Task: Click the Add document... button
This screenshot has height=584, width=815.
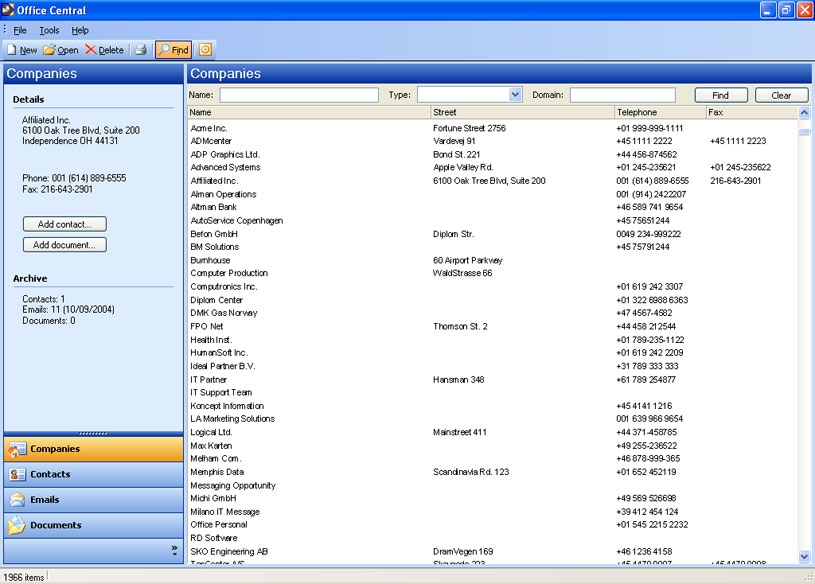Action: [64, 245]
